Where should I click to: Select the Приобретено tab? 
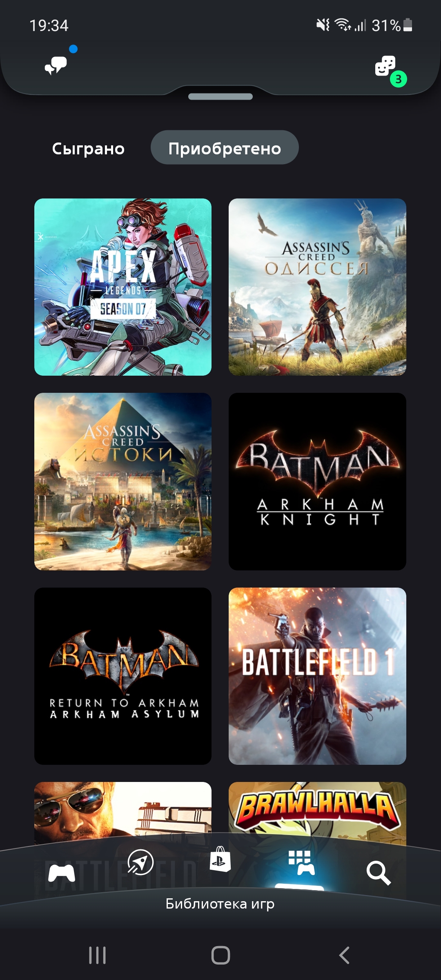click(x=225, y=147)
